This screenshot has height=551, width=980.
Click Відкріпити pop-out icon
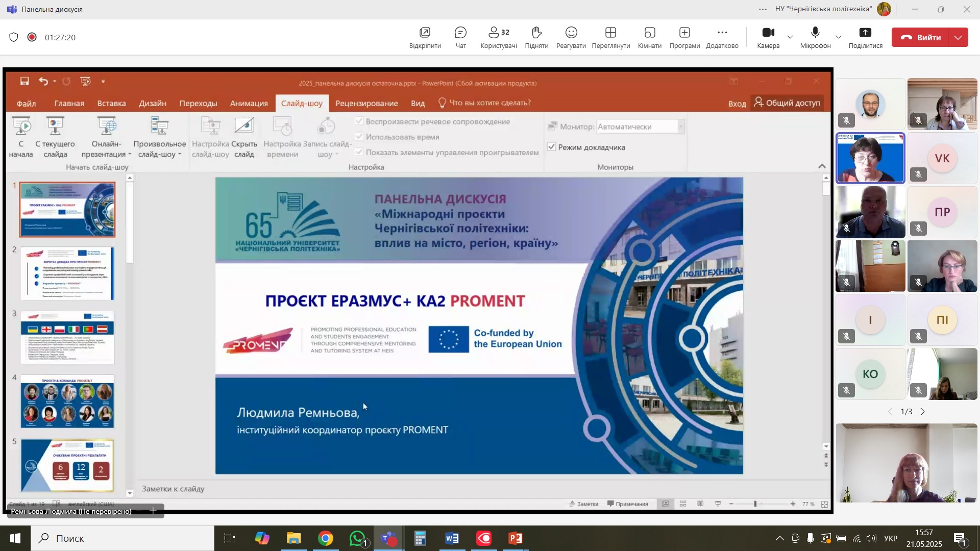coord(425,37)
